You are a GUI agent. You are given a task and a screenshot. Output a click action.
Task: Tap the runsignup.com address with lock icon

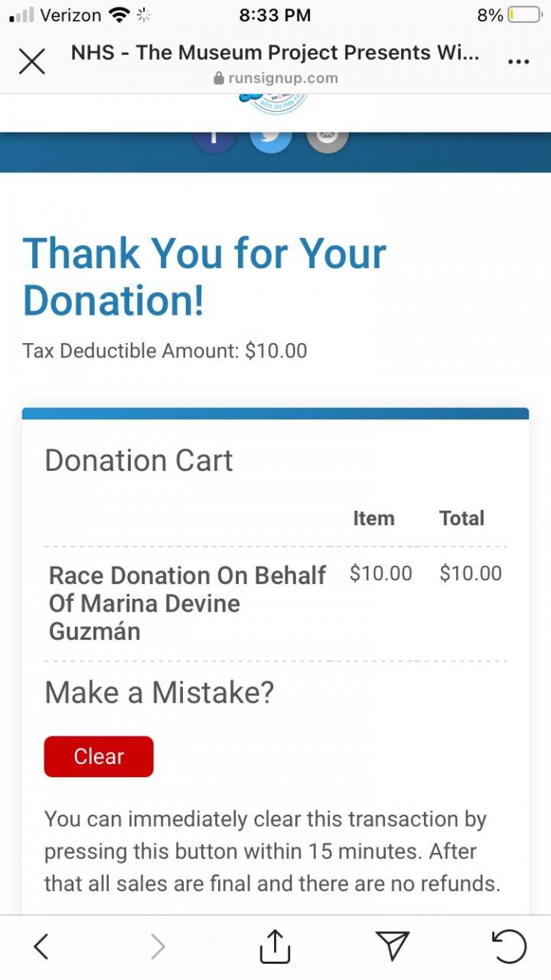tap(275, 78)
